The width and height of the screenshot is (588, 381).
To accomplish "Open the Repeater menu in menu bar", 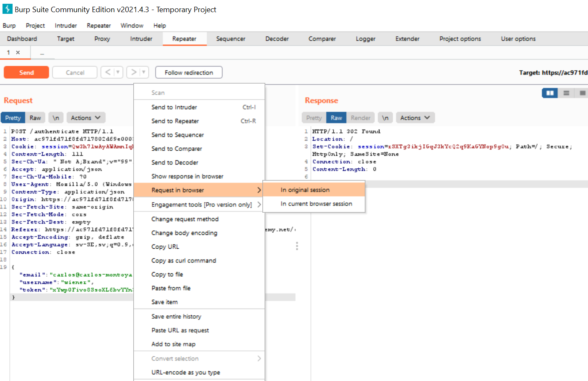I will coord(99,26).
